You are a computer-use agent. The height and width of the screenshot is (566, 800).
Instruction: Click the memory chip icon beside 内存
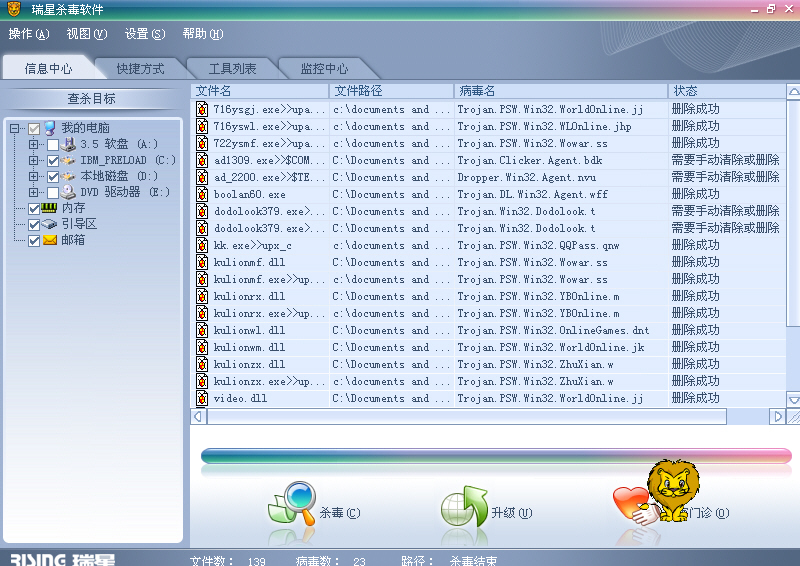(x=49, y=208)
